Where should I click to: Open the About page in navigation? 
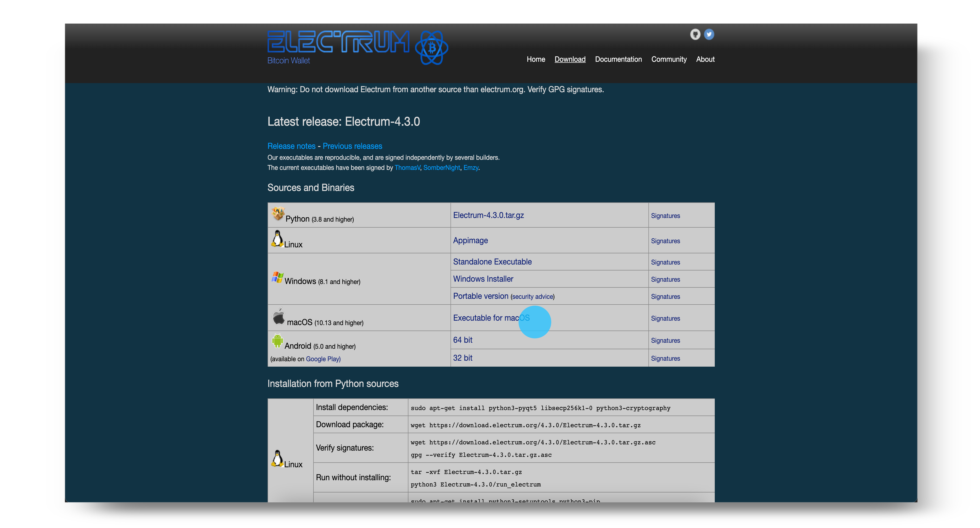[705, 59]
